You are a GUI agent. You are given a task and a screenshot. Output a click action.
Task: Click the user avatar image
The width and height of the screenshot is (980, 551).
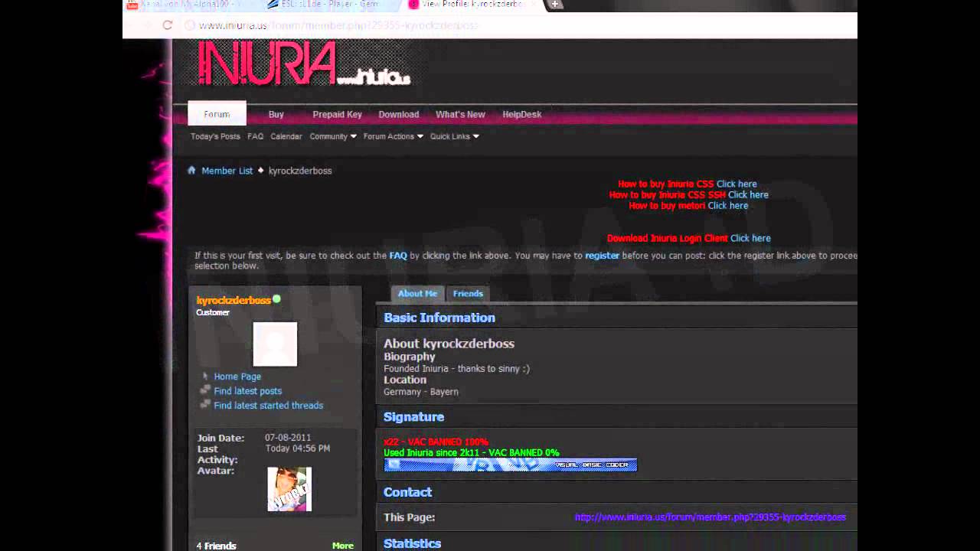click(289, 489)
